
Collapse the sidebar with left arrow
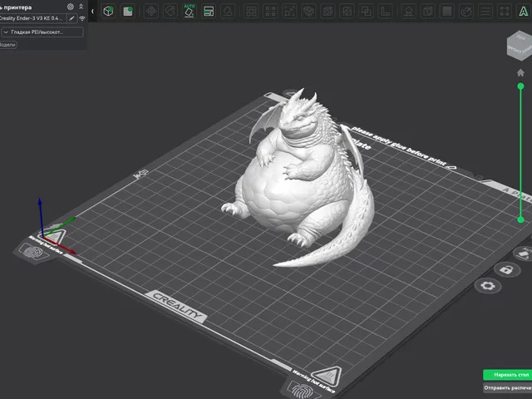[x=92, y=11]
